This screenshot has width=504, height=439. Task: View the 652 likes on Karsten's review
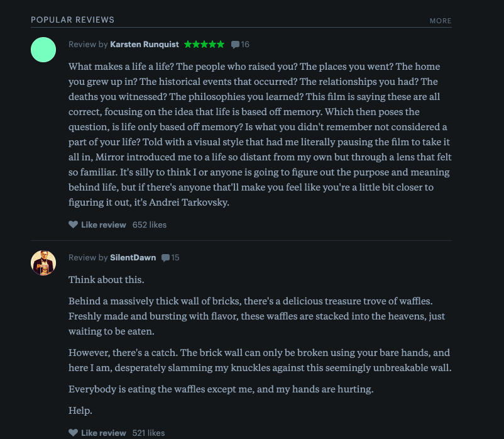pos(149,225)
